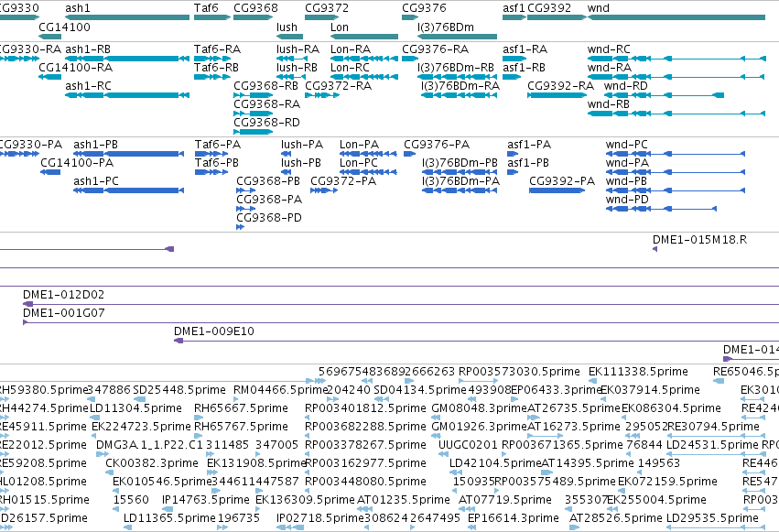The width and height of the screenshot is (779, 532).
Task: Click the SD25448.5prime EST label
Action: (179, 390)
